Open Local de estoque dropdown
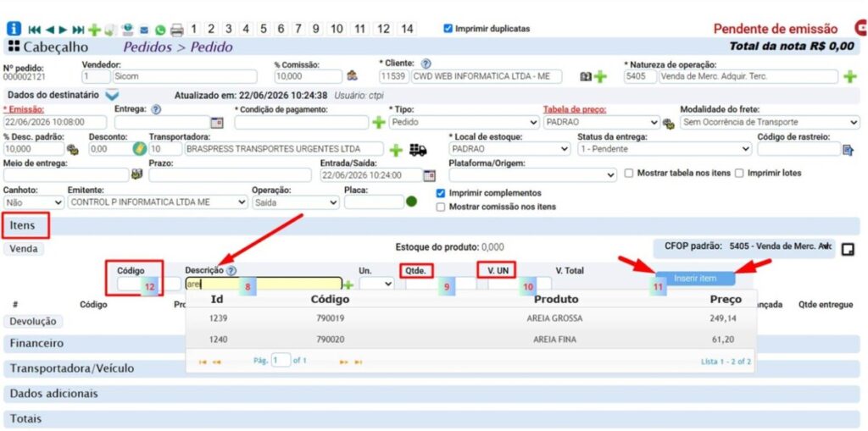The height and width of the screenshot is (431, 868). click(x=509, y=149)
